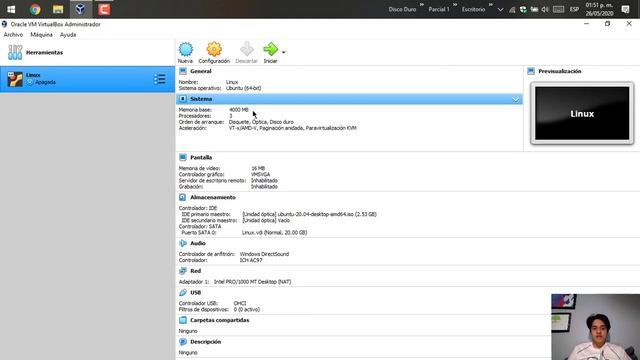Click the Red network section icon
Image resolution: width=640 pixels, height=360 pixels.
[x=183, y=271]
